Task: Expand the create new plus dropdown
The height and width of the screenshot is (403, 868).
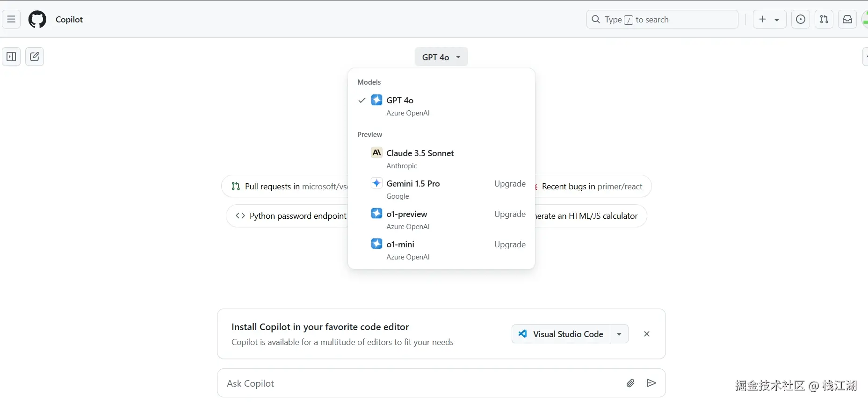Action: point(769,19)
